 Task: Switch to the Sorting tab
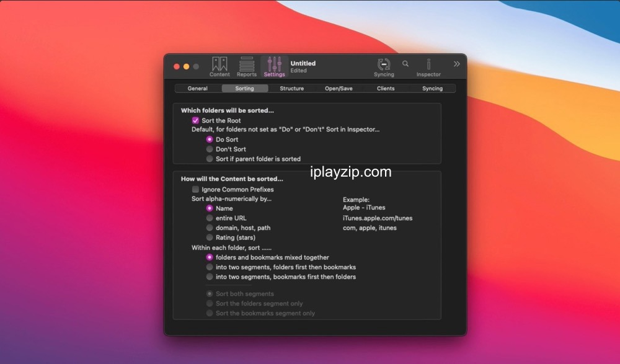point(245,88)
